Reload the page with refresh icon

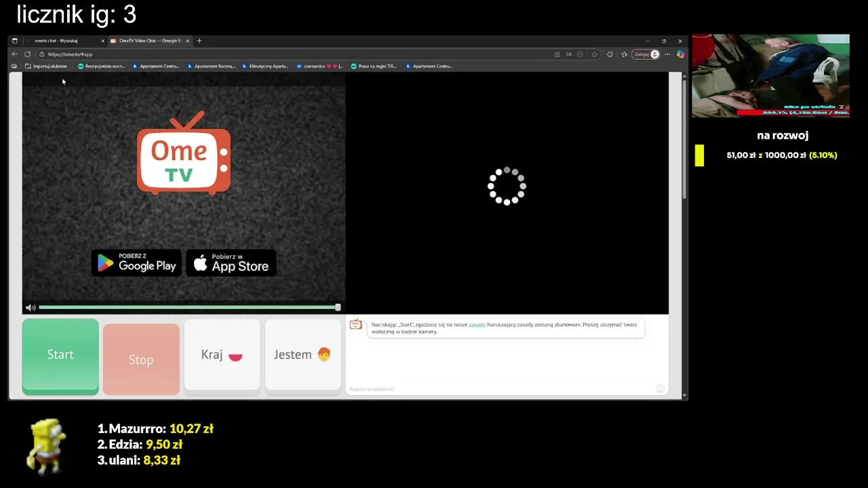[27, 54]
